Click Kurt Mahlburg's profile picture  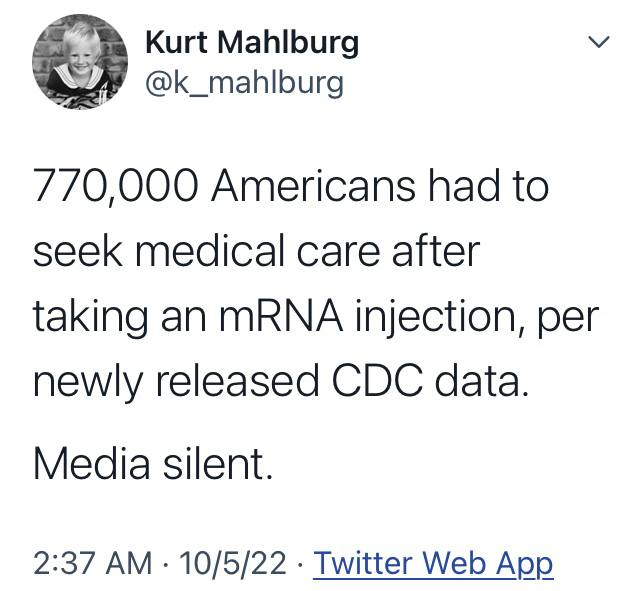(80, 62)
